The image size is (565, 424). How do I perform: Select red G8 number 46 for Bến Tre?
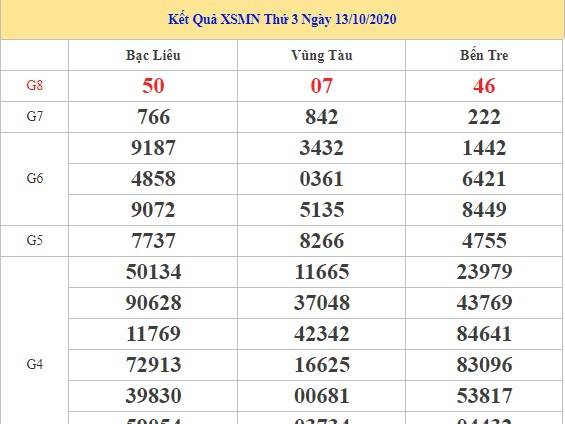(484, 86)
